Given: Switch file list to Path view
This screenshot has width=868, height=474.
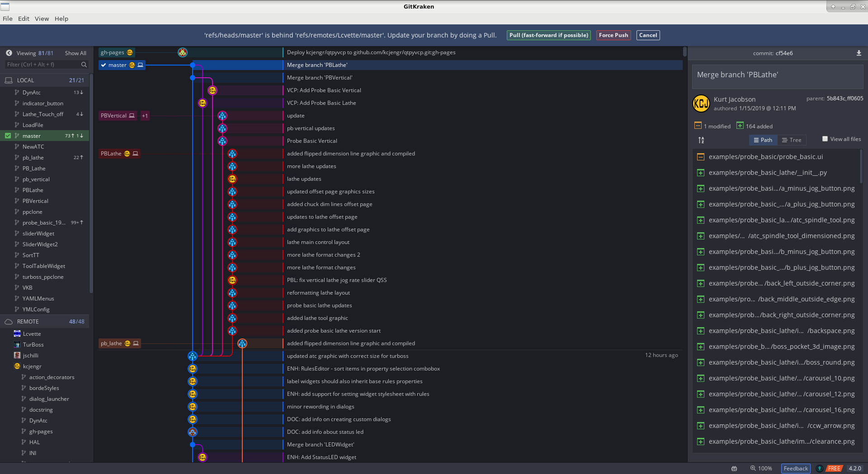Looking at the screenshot, I should pos(763,140).
